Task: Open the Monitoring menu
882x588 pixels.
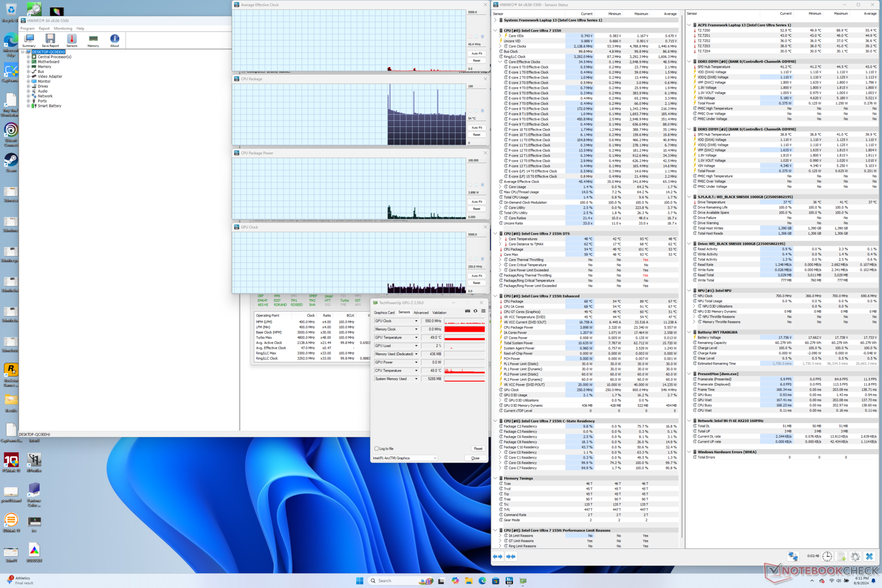Action: point(63,28)
